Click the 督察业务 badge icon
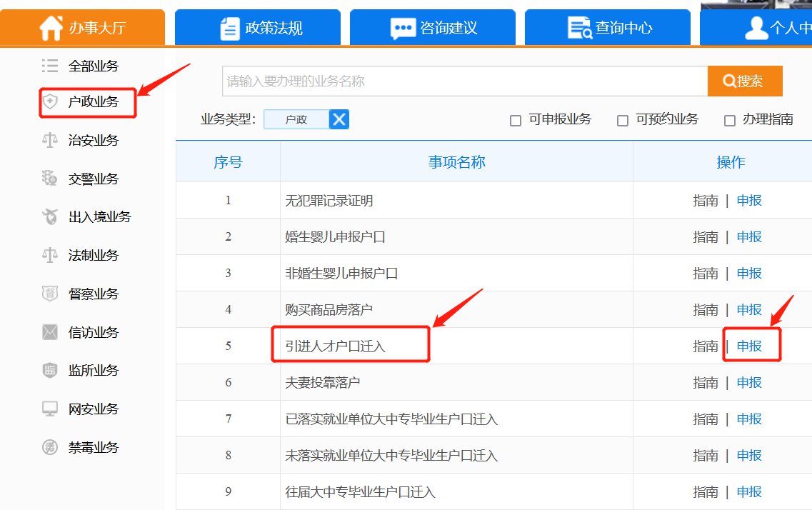Screen dimensions: 812x510 coord(49,294)
